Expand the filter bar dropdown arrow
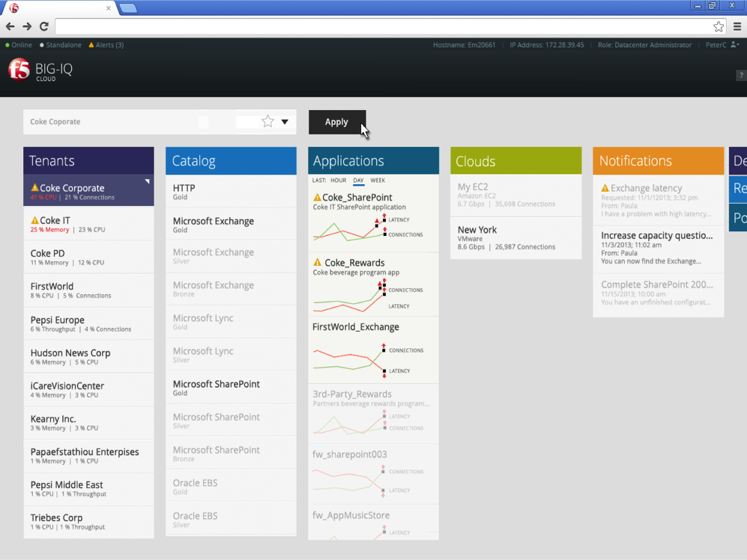The image size is (747, 560). coord(285,122)
